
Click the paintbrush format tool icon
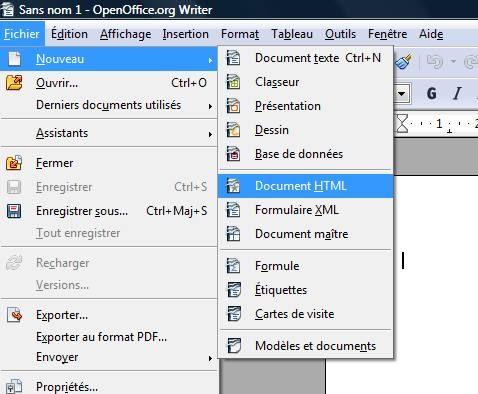404,61
